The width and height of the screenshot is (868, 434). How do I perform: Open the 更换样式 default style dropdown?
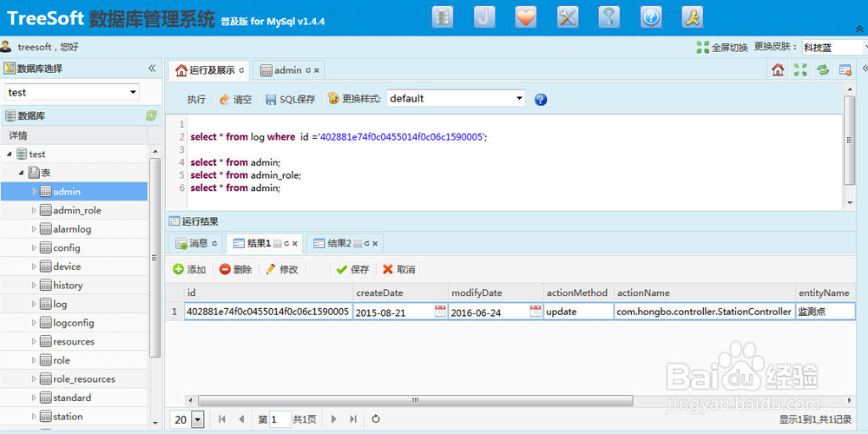[x=456, y=99]
